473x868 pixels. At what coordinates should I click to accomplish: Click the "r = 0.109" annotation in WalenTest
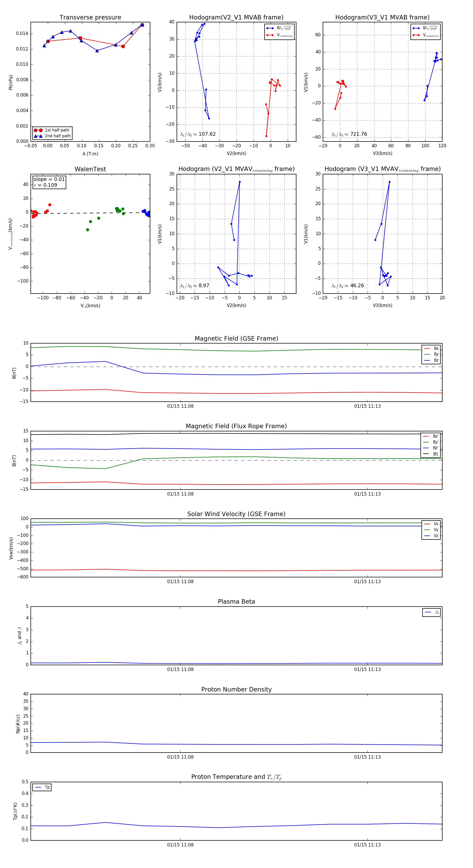click(x=45, y=185)
